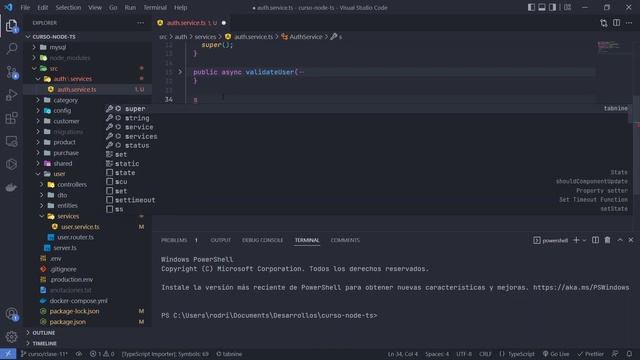
Task: Toggle the primary side bar layout icon
Action: (531, 7)
